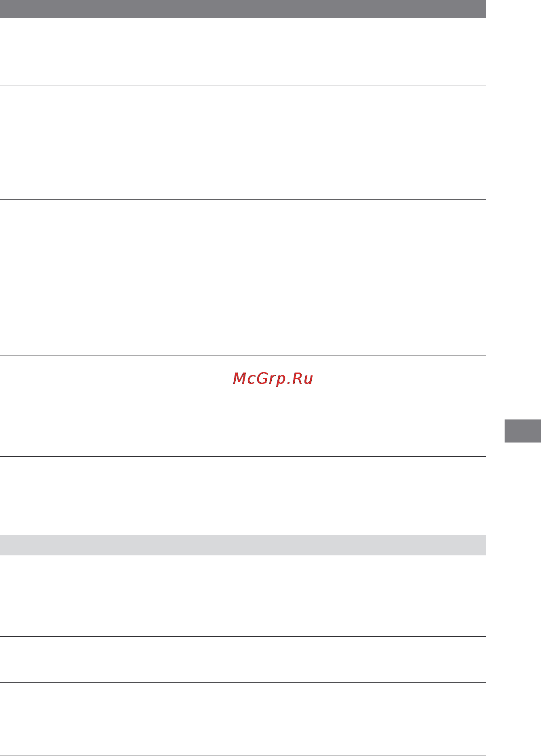This screenshot has width=541, height=756.
Task: Click the bottommost divider line on the page
Action: tap(243, 756)
